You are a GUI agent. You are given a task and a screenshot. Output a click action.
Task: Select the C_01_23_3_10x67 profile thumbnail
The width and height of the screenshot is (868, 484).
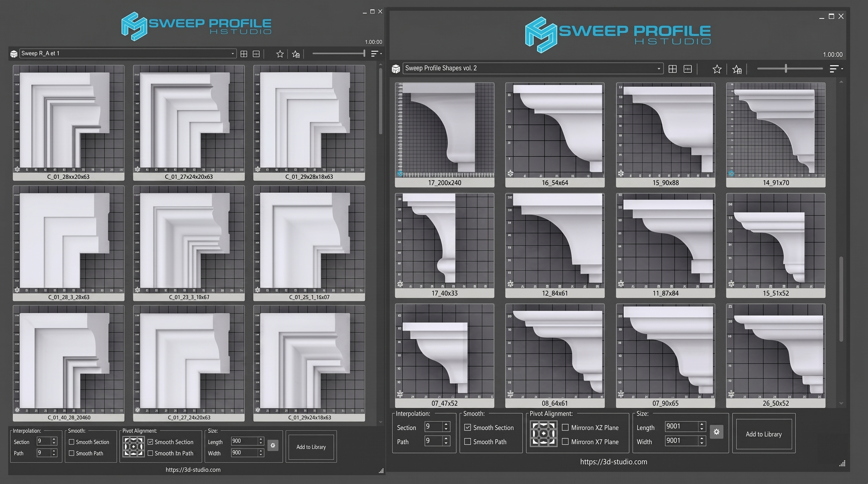189,243
